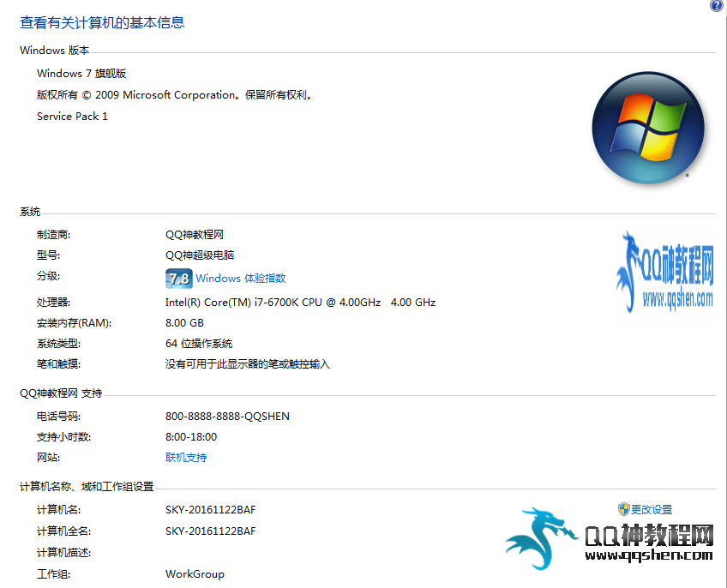Click the RAM value 8.00 GB
Screen dimensions: 727x588
pos(184,323)
